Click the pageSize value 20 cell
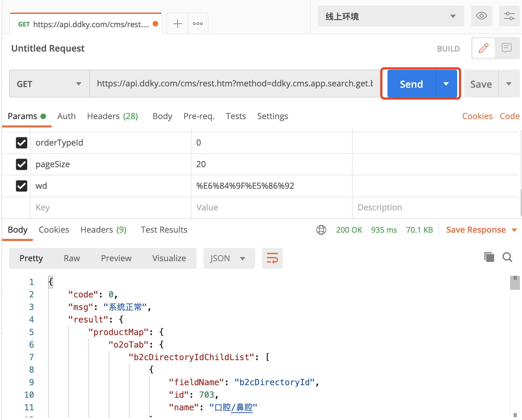This screenshot has height=420, width=522. (x=272, y=164)
